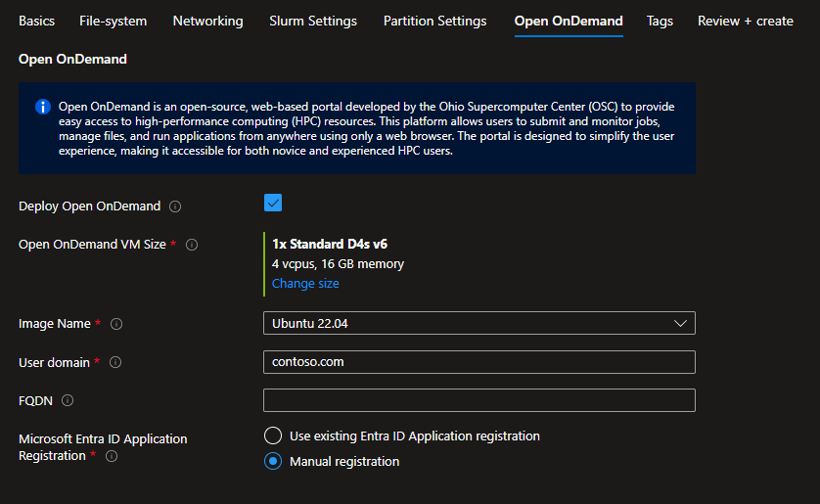The height and width of the screenshot is (504, 820).
Task: Open the Partition Settings tab
Action: 434,21
